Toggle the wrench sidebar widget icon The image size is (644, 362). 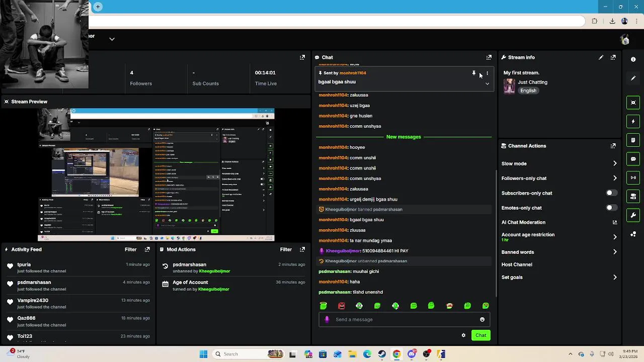(x=633, y=215)
